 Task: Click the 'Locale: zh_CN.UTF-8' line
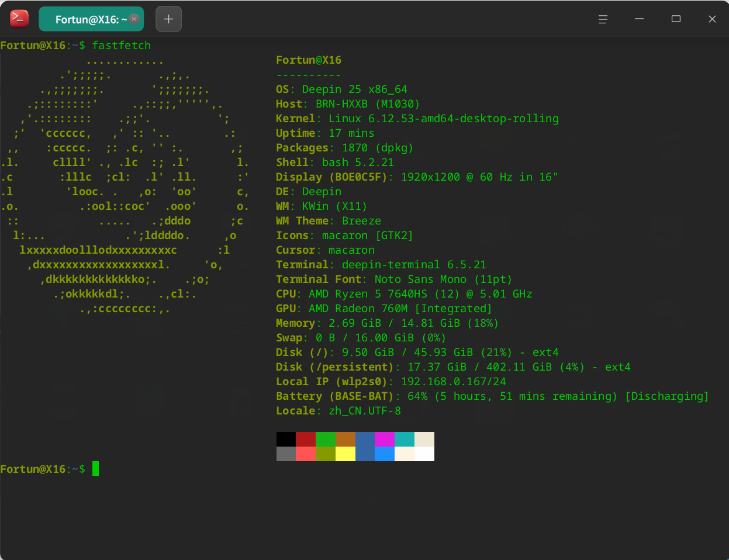point(338,411)
